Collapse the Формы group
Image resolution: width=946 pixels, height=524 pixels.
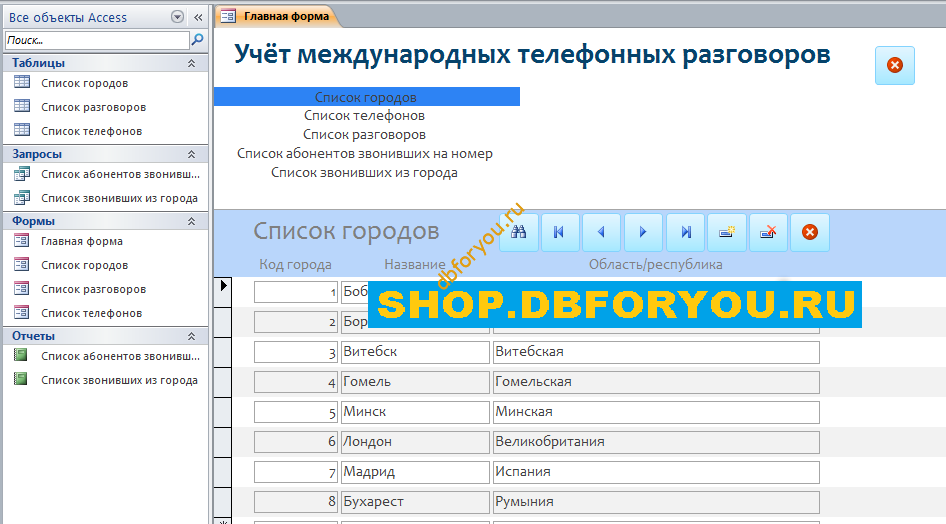[191, 221]
